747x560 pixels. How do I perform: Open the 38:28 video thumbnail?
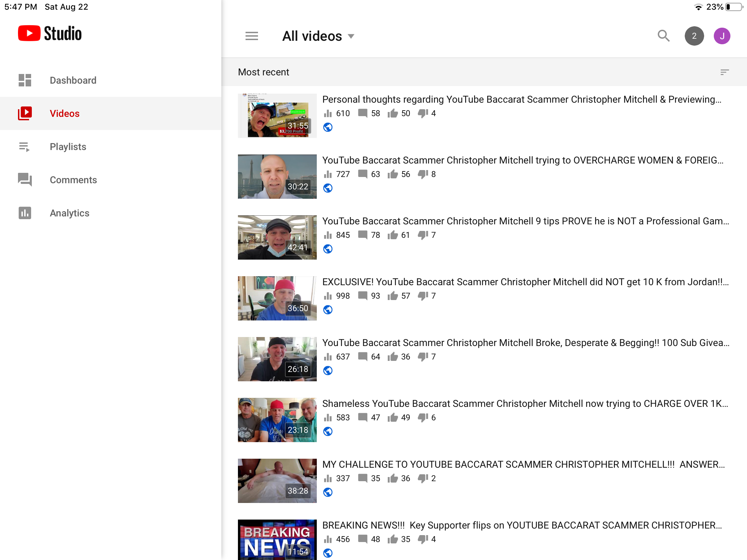point(277,481)
